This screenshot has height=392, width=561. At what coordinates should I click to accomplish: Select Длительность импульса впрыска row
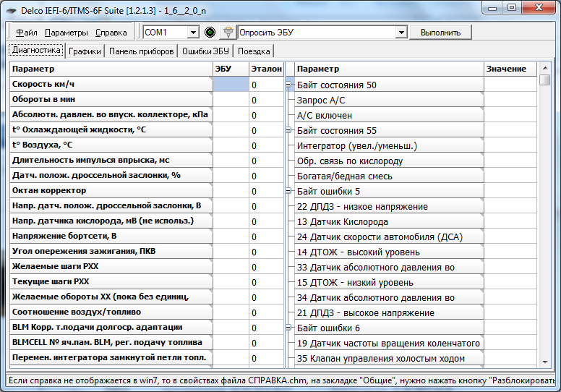(x=111, y=161)
